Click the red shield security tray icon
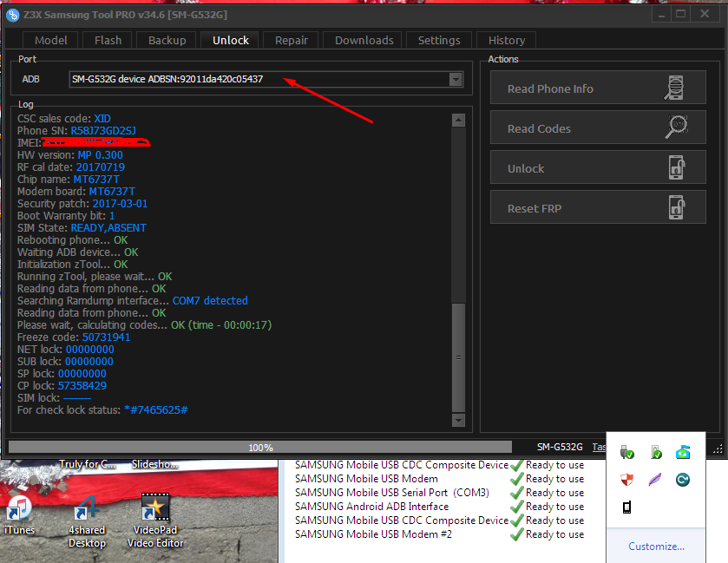This screenshot has width=728, height=563. pyautogui.click(x=626, y=480)
